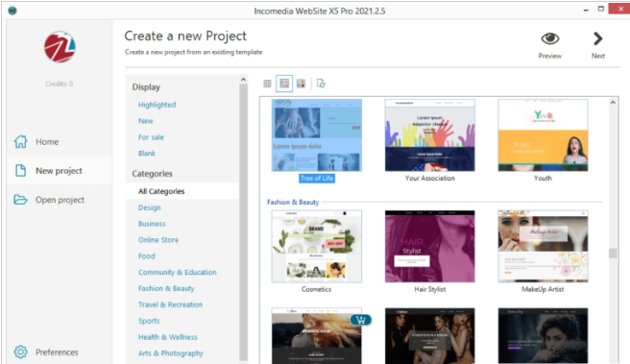The width and height of the screenshot is (630, 364).
Task: Switch to large thumbnails view icon
Action: coord(301,84)
